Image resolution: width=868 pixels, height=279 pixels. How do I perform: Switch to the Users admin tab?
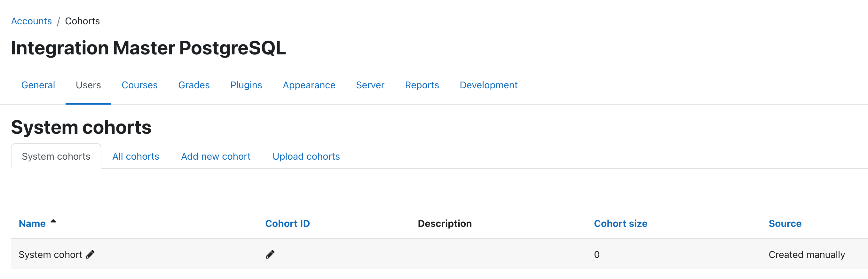click(88, 85)
